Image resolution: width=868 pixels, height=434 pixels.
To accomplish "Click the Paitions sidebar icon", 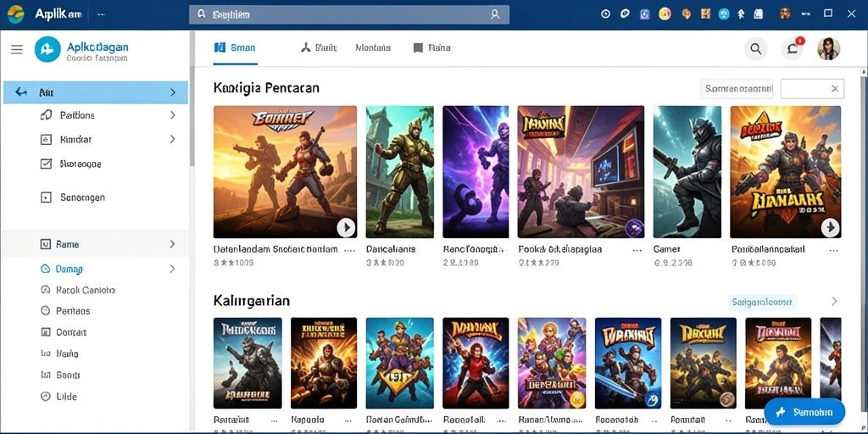I will pyautogui.click(x=47, y=115).
